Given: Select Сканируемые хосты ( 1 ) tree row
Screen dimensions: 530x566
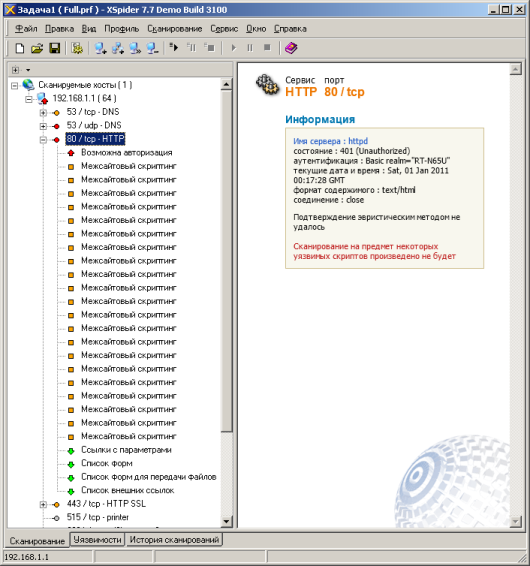Looking at the screenshot, I should pos(85,85).
